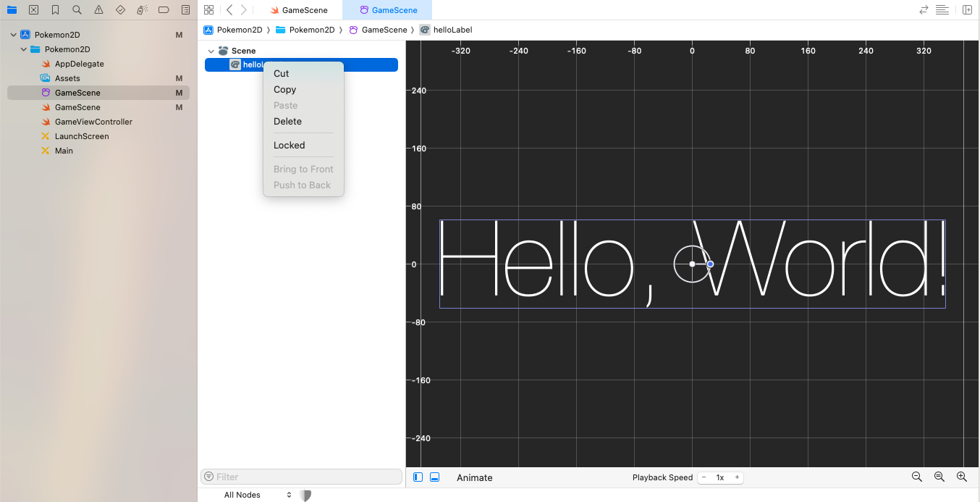Switch to the Swift GameScene tab
The image size is (980, 502).
point(298,10)
